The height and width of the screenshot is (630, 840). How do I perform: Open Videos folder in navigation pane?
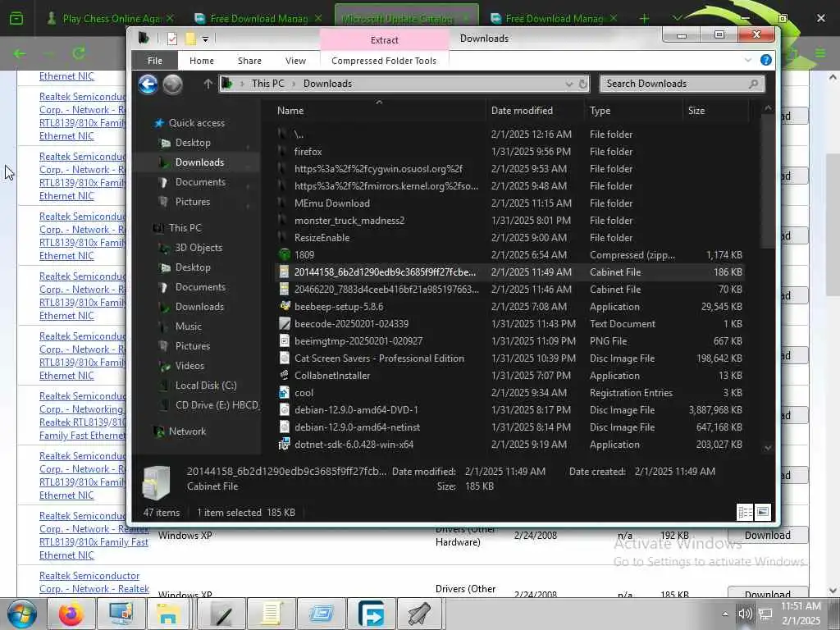coord(189,366)
